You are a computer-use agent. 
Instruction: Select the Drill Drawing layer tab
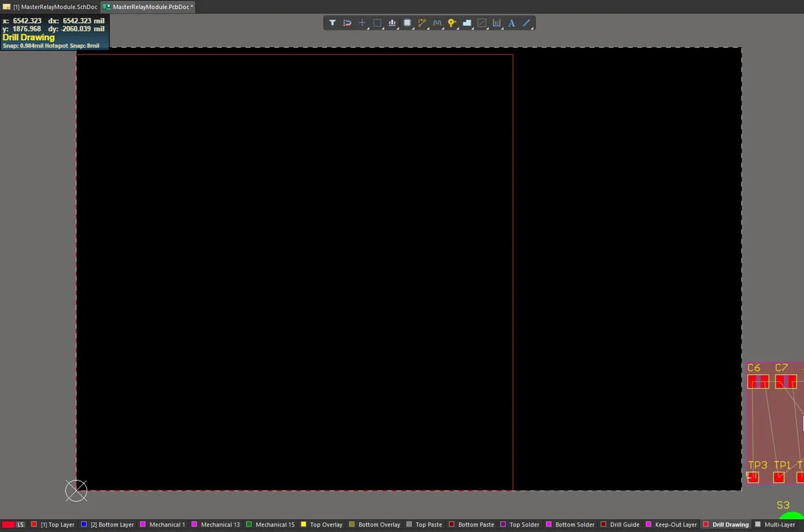(726, 524)
